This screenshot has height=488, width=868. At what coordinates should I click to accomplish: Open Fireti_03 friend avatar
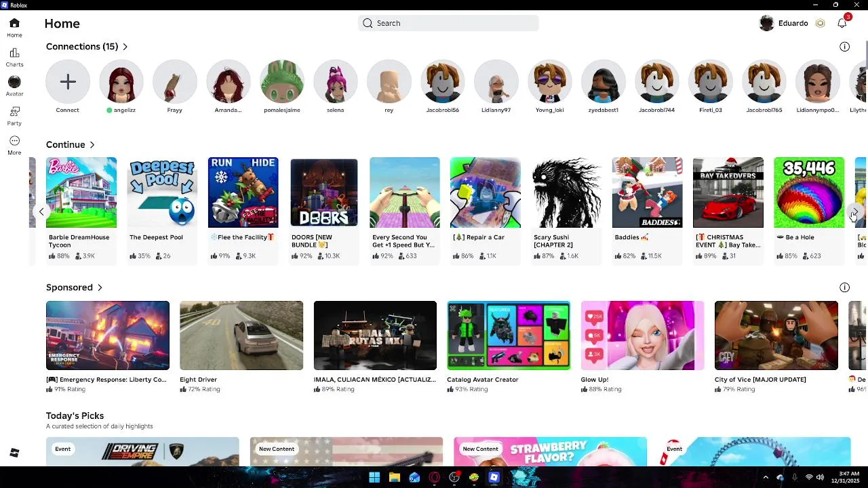click(x=711, y=82)
